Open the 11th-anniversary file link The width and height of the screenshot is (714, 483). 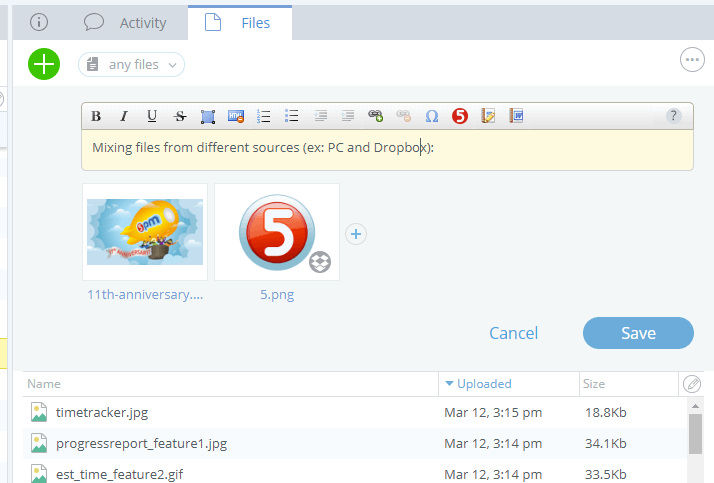(145, 295)
